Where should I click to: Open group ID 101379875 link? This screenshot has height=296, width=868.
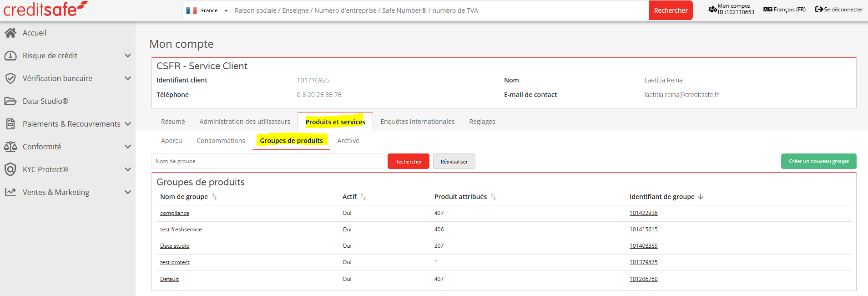643,262
